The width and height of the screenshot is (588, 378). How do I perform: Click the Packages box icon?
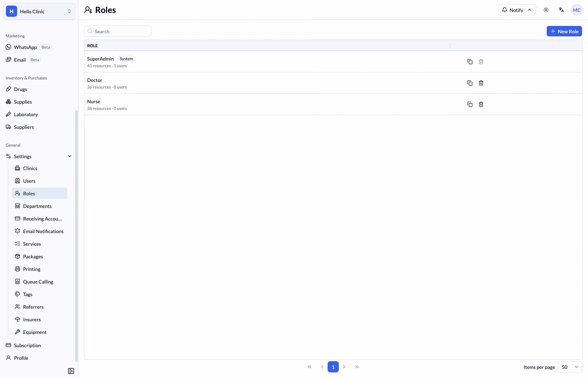(x=17, y=256)
